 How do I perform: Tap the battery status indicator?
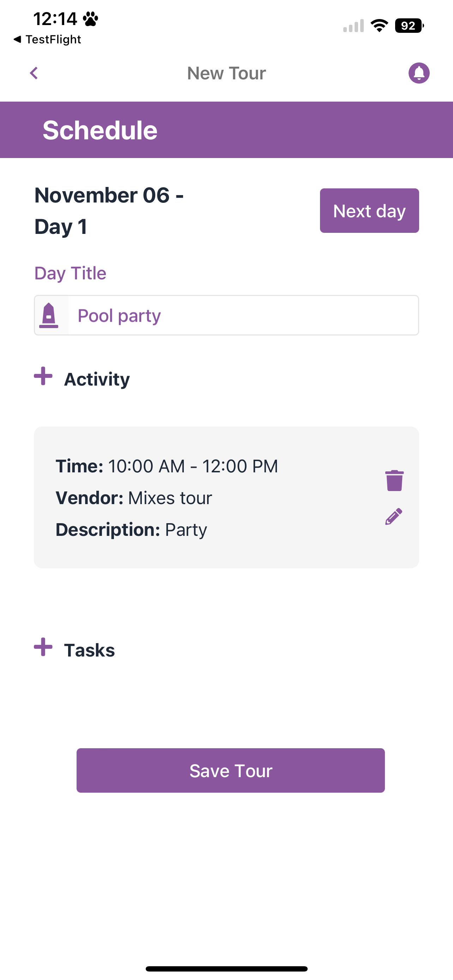[x=409, y=25]
